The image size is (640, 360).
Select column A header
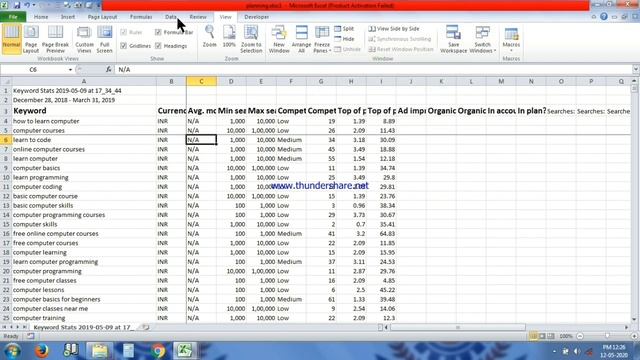(84, 81)
